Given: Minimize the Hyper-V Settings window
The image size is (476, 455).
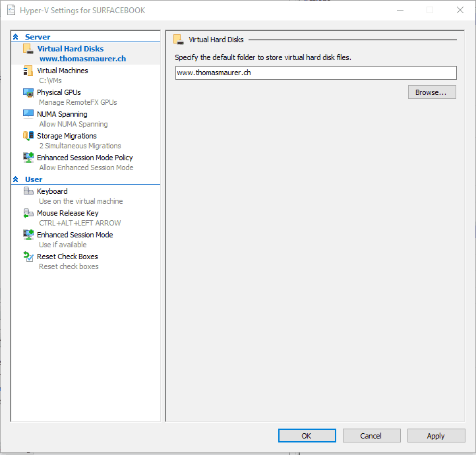Looking at the screenshot, I should (x=400, y=10).
